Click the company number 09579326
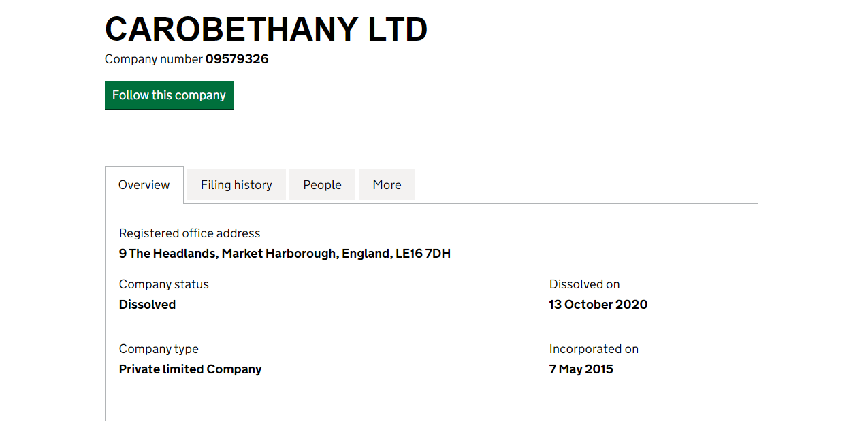Viewport: 868px width, 421px height. coord(237,59)
